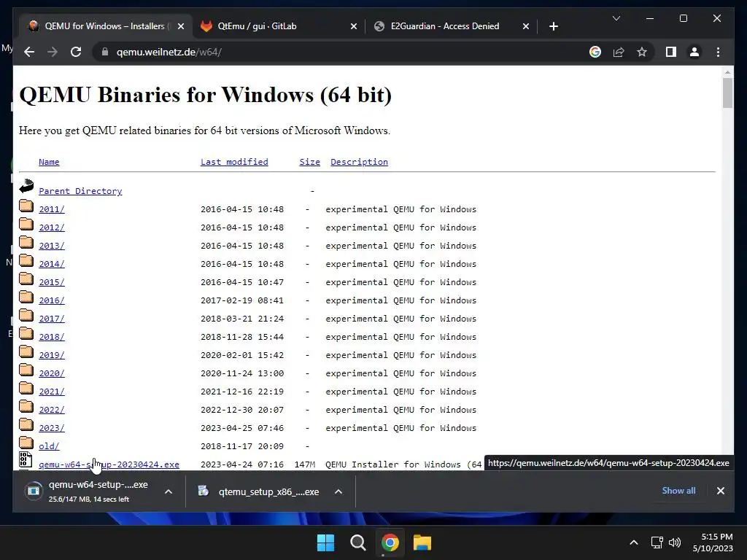Open the clock showing 5:15 PM
The width and height of the screenshot is (747, 560).
click(x=713, y=542)
